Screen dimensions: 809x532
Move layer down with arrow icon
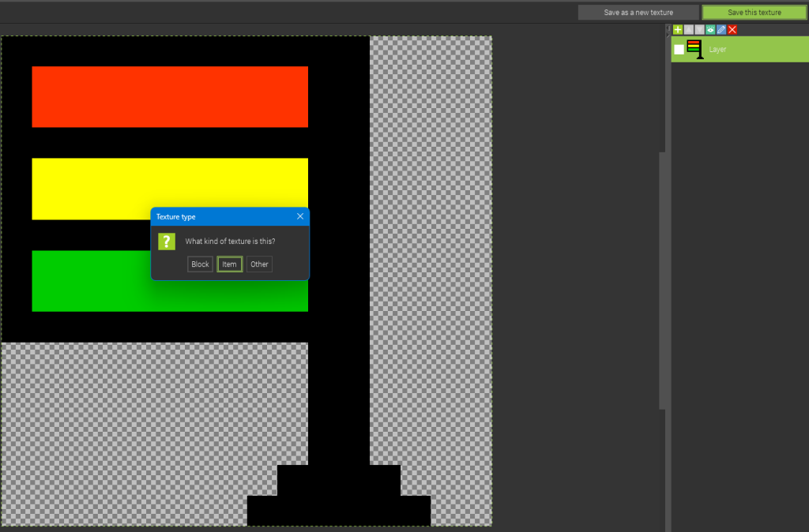699,30
